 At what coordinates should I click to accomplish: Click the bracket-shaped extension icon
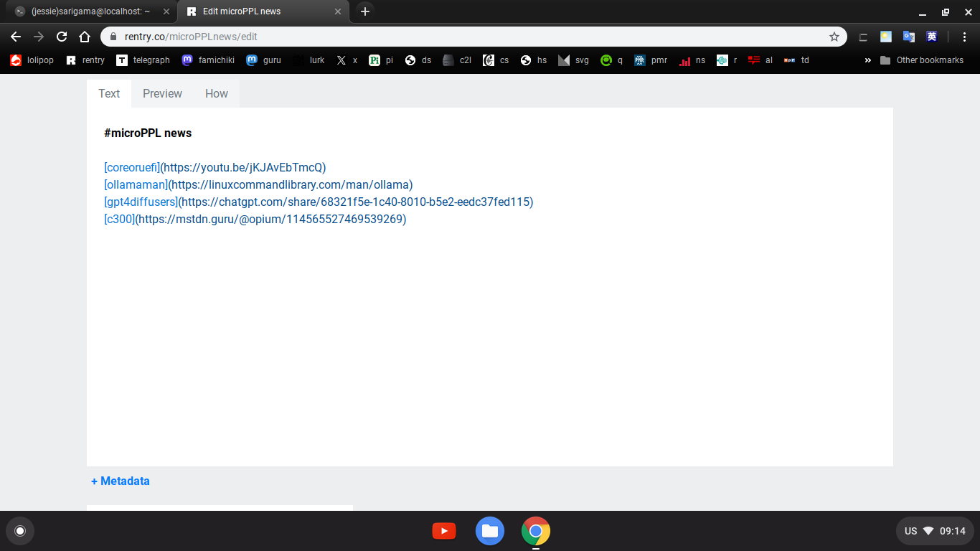click(863, 37)
